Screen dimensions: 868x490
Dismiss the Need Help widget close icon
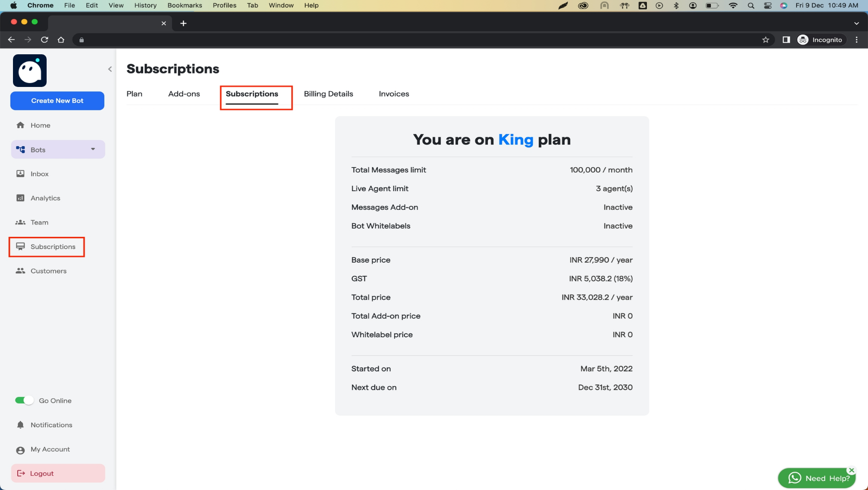tap(851, 470)
